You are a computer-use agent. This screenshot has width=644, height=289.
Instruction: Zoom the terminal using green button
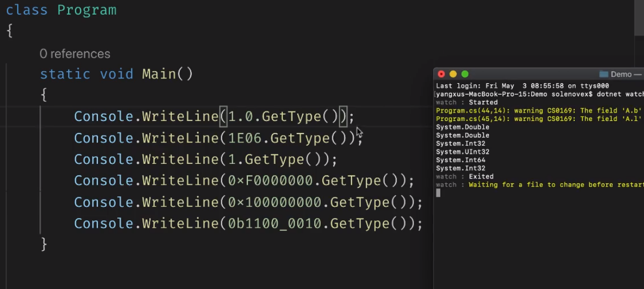pyautogui.click(x=464, y=74)
